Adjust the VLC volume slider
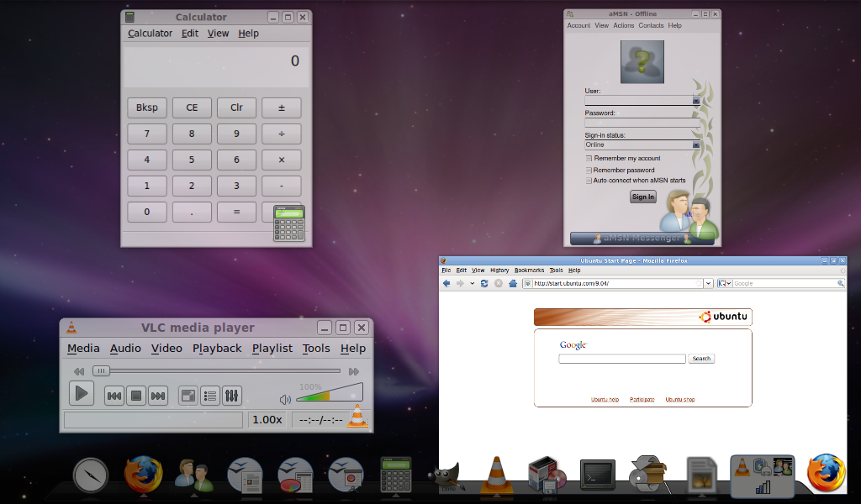Screen dimensions: 861x504 coord(330,393)
